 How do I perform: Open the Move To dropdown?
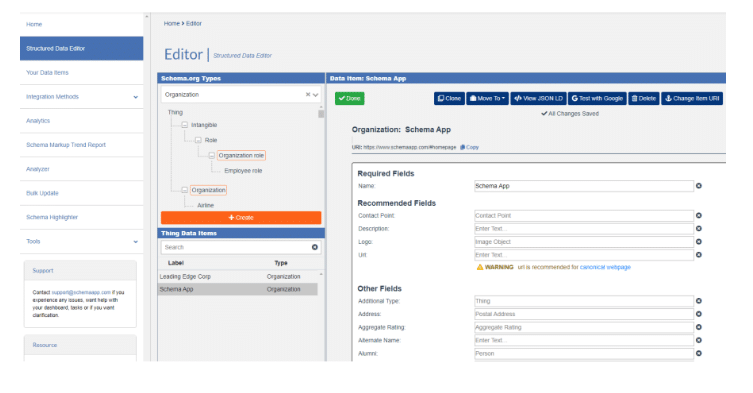[x=487, y=98]
